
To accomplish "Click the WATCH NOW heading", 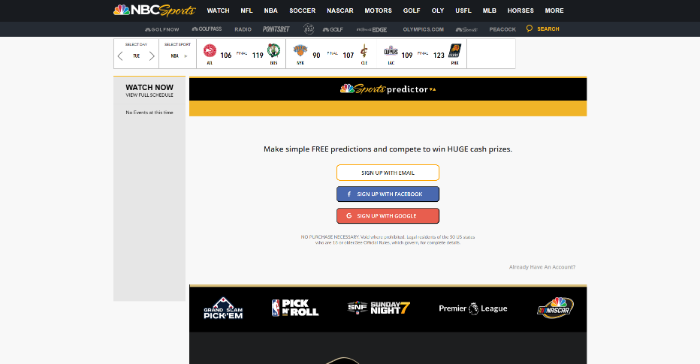I will point(149,88).
